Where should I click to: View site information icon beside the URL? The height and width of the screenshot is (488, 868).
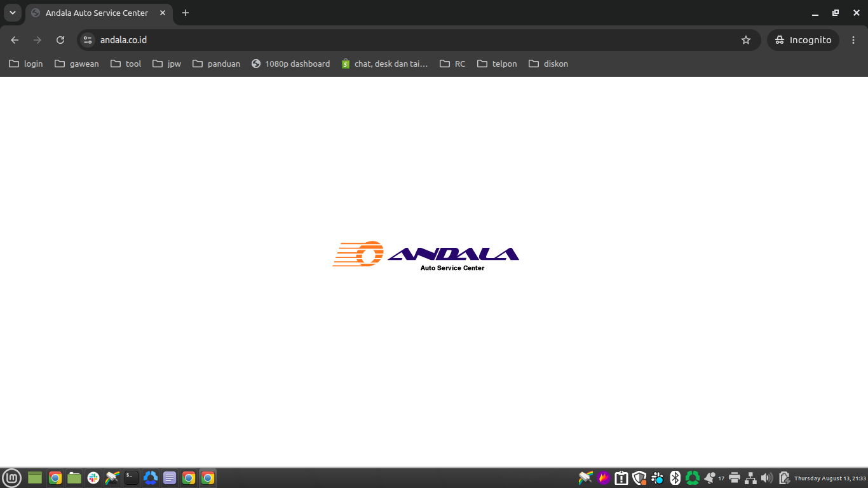click(88, 40)
